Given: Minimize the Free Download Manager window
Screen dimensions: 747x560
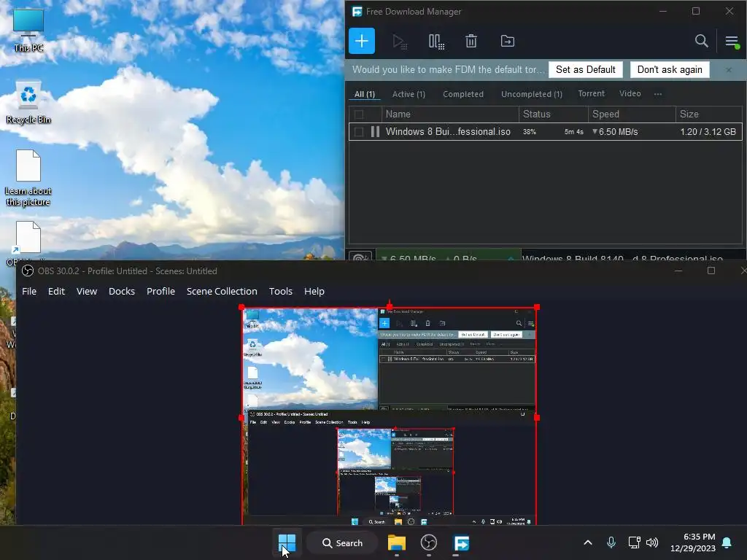Looking at the screenshot, I should click(662, 12).
